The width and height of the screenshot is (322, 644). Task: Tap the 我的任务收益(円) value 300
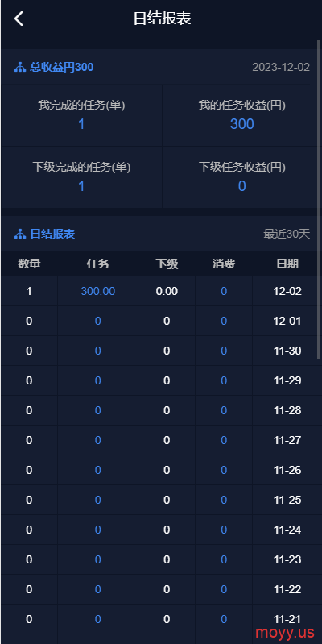point(242,124)
